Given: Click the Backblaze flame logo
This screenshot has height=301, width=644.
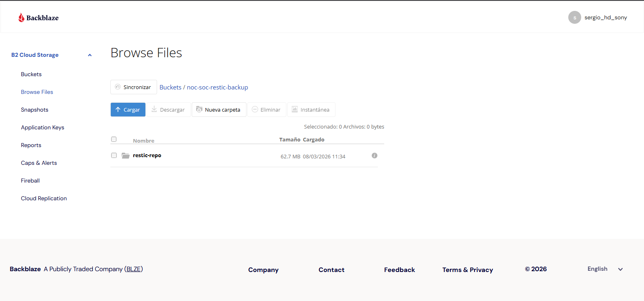Looking at the screenshot, I should pyautogui.click(x=21, y=17).
